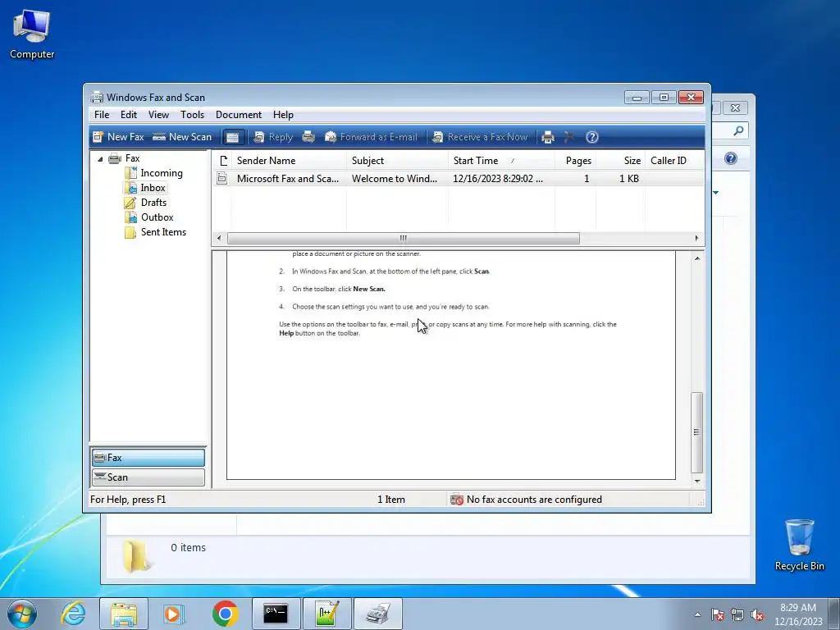Click the muted volume tray icon
The height and width of the screenshot is (630, 840).
(757, 615)
